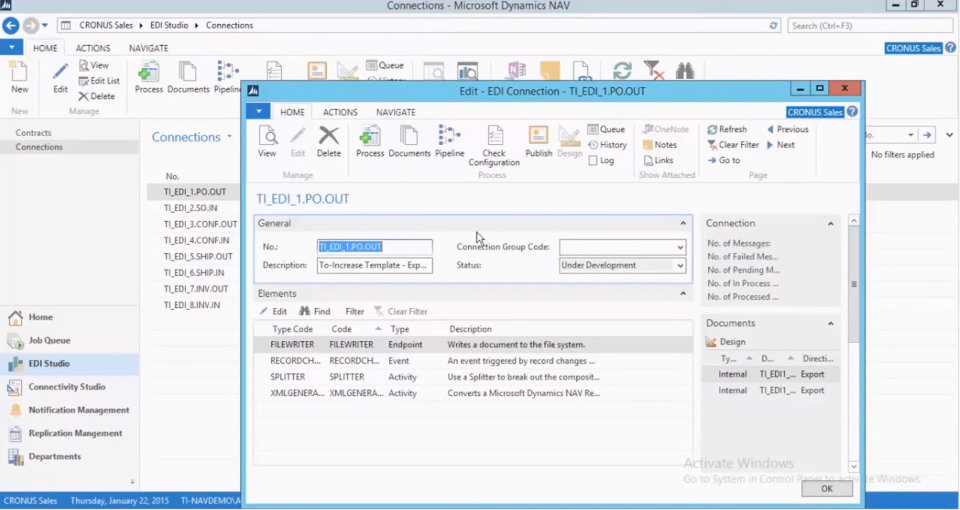
Task: Open Status dropdown showing Under Development
Action: pos(680,266)
